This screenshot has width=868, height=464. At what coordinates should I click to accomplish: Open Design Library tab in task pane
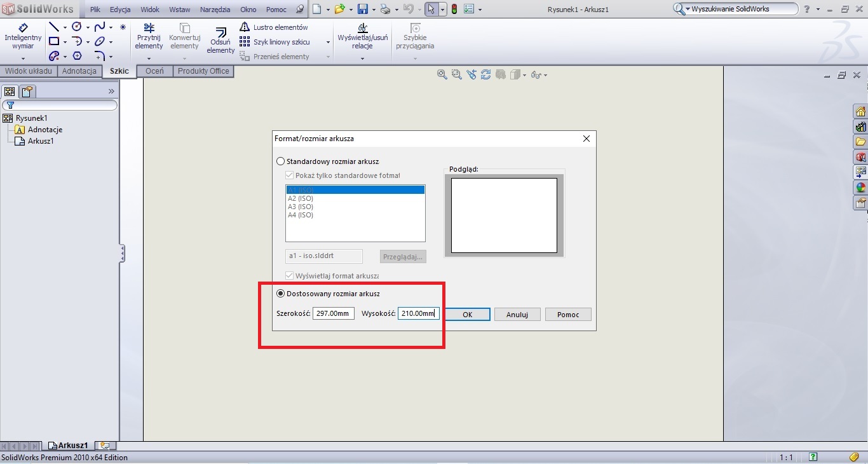coord(860,126)
